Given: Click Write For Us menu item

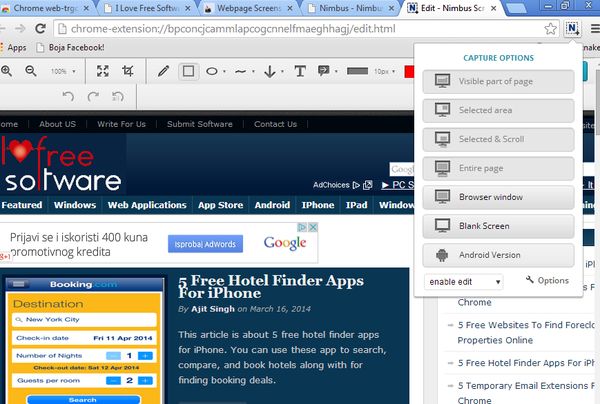Looking at the screenshot, I should pos(121,124).
